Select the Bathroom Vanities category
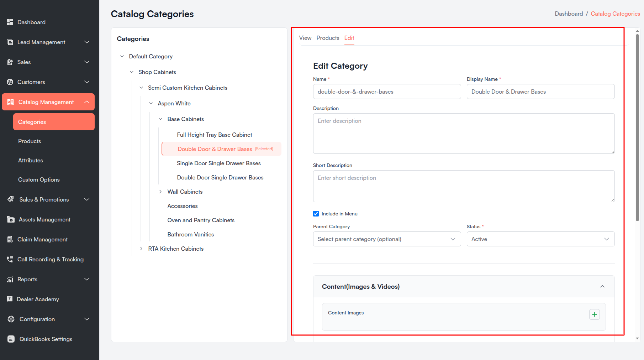Image resolution: width=644 pixels, height=360 pixels. point(191,234)
